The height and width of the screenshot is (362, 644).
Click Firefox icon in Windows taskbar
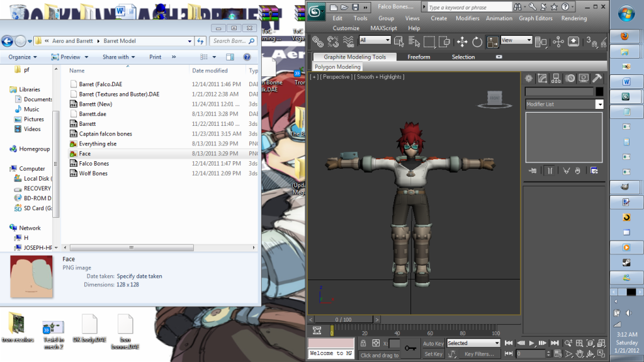[x=625, y=37]
